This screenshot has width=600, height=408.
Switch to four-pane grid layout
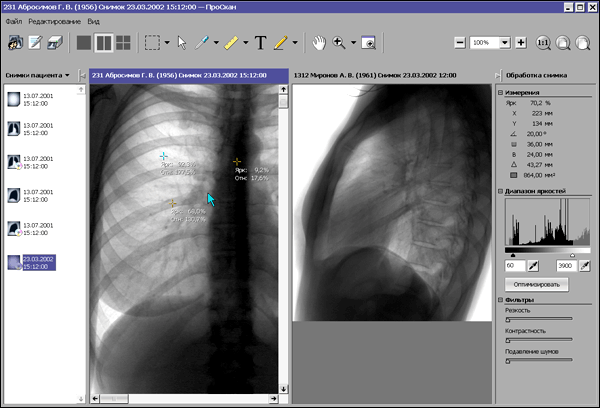pos(123,43)
